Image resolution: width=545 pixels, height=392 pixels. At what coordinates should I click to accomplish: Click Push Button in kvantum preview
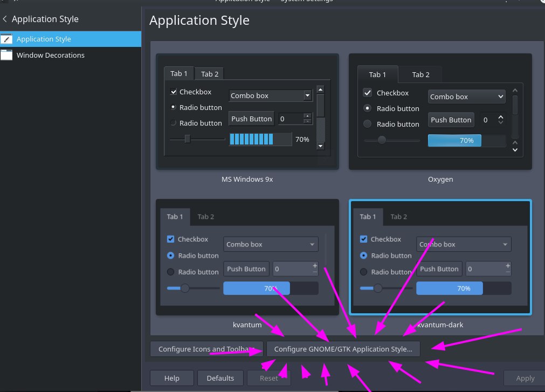pyautogui.click(x=246, y=269)
